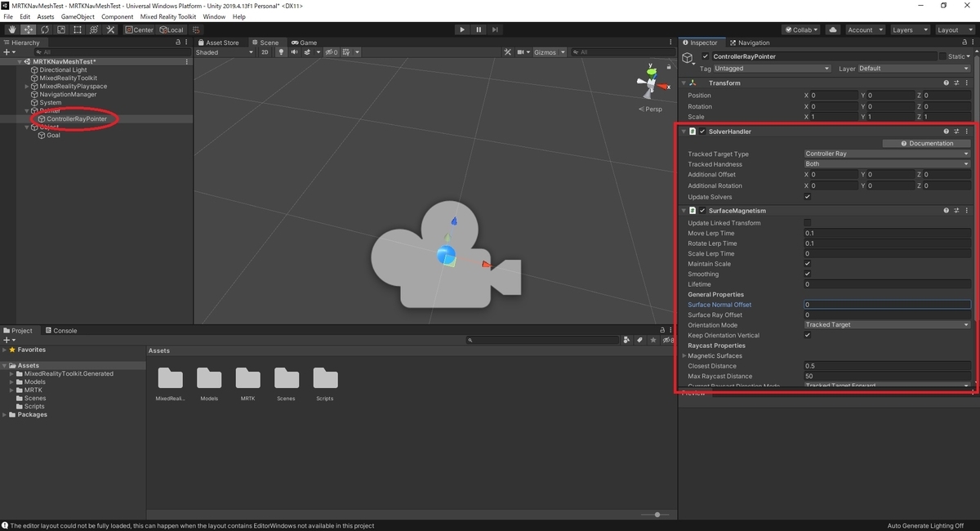Switch to the Game tab

pos(304,42)
